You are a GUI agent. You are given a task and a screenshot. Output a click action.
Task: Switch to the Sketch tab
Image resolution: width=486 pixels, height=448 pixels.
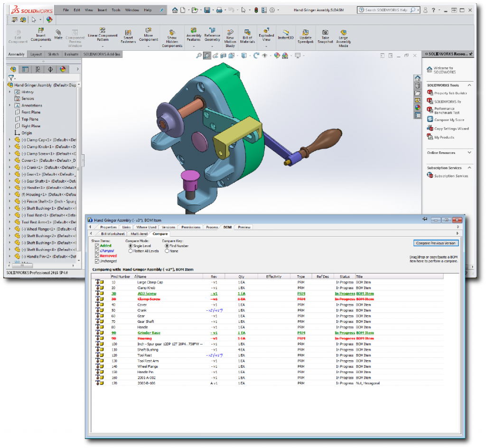pyautogui.click(x=53, y=54)
